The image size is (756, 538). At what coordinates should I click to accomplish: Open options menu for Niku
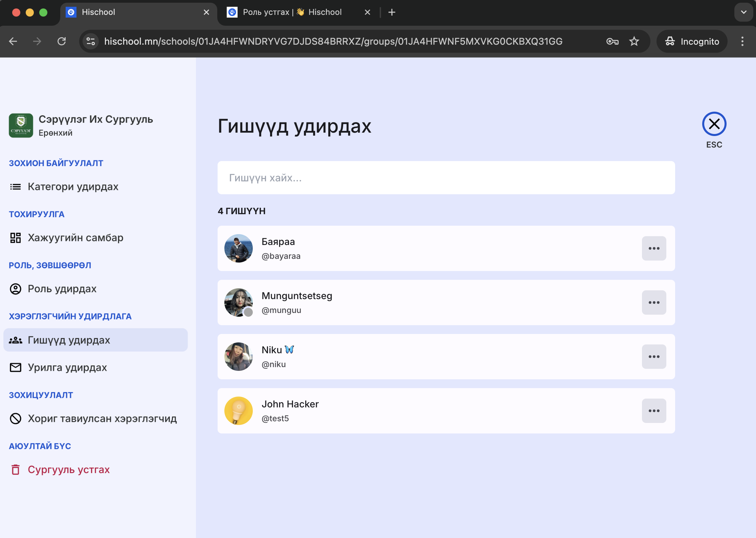tap(654, 357)
